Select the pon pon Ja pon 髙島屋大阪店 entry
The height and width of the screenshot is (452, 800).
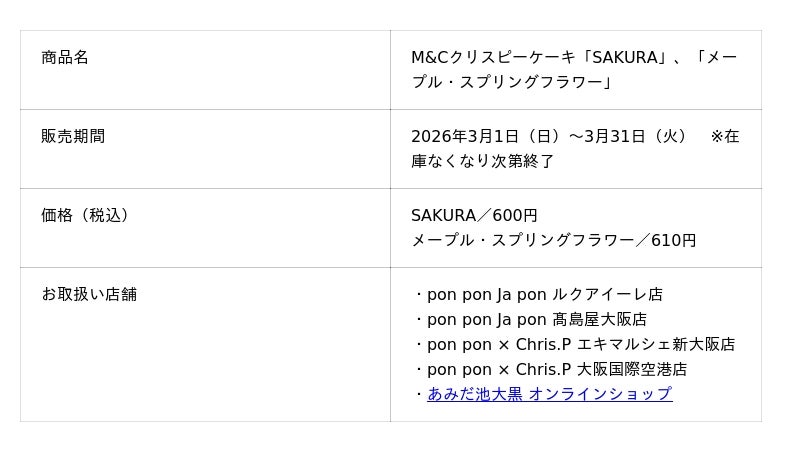(x=537, y=319)
